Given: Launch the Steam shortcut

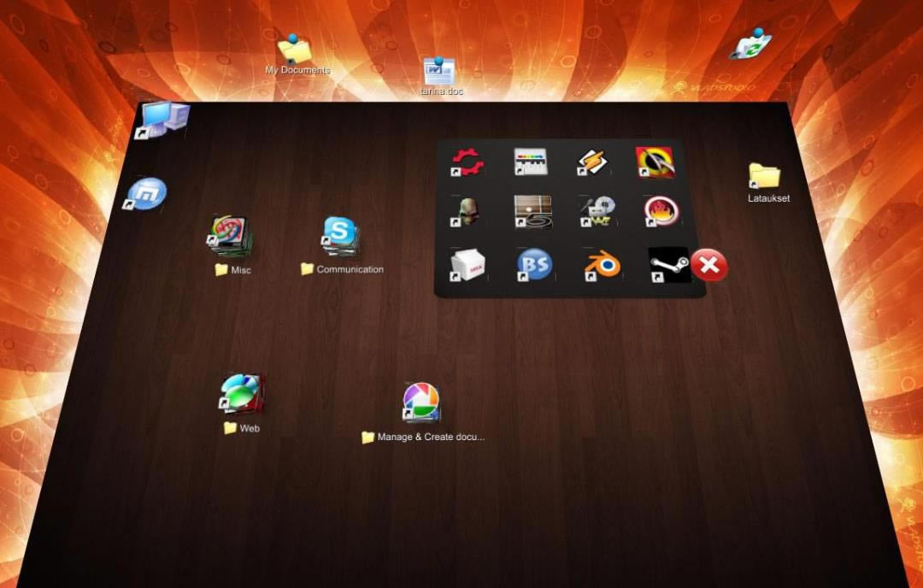Looking at the screenshot, I should point(669,265).
